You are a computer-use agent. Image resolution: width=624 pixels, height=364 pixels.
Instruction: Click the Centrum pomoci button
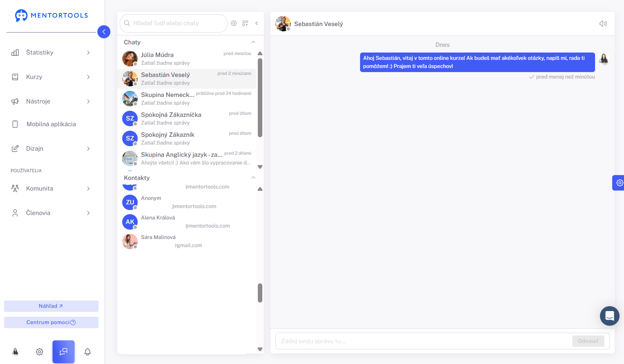51,322
